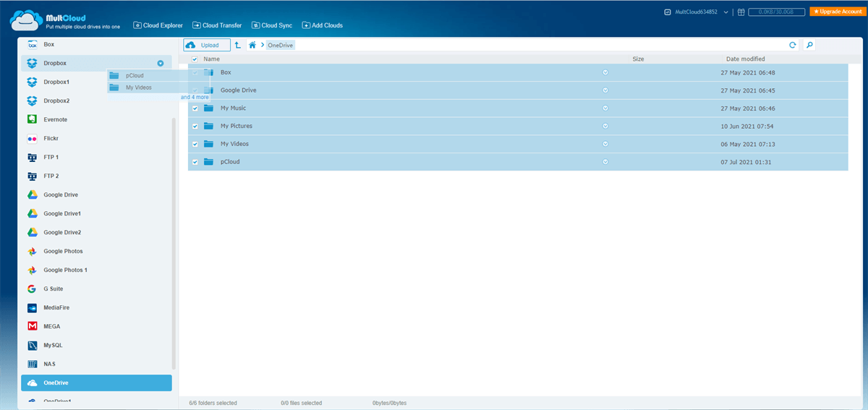868x410 pixels.
Task: Open Add Clouds
Action: pyautogui.click(x=323, y=25)
